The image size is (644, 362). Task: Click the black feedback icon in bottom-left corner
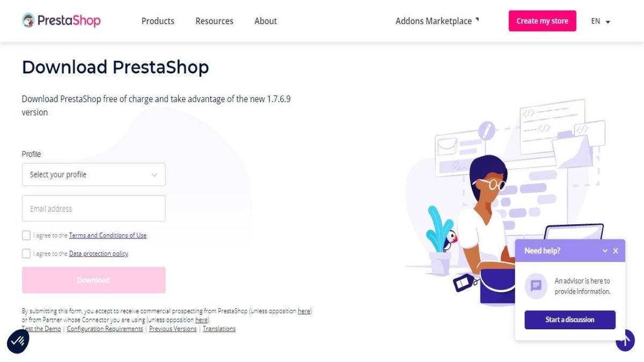point(17,341)
